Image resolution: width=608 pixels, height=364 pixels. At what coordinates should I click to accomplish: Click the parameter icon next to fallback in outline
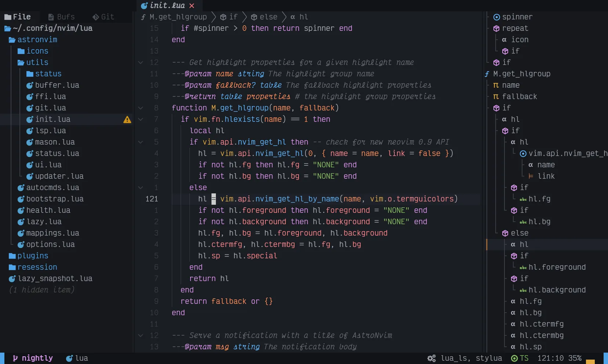click(x=496, y=97)
